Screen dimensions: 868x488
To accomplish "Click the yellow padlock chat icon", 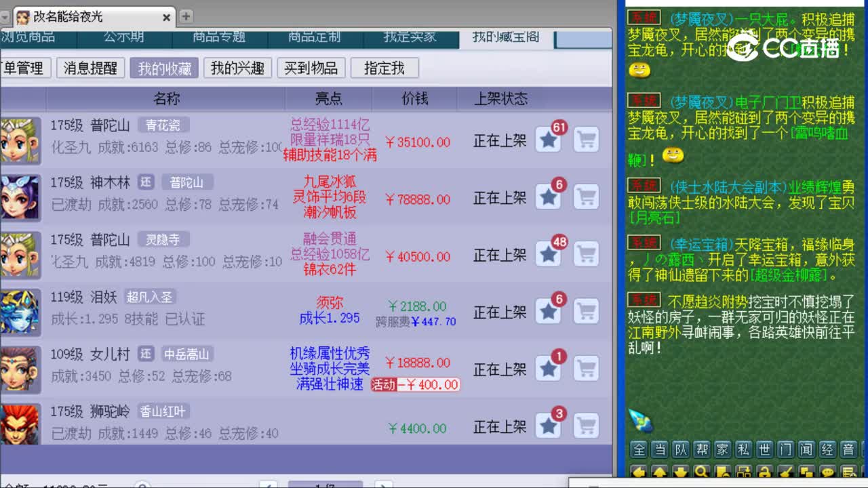I will click(765, 472).
